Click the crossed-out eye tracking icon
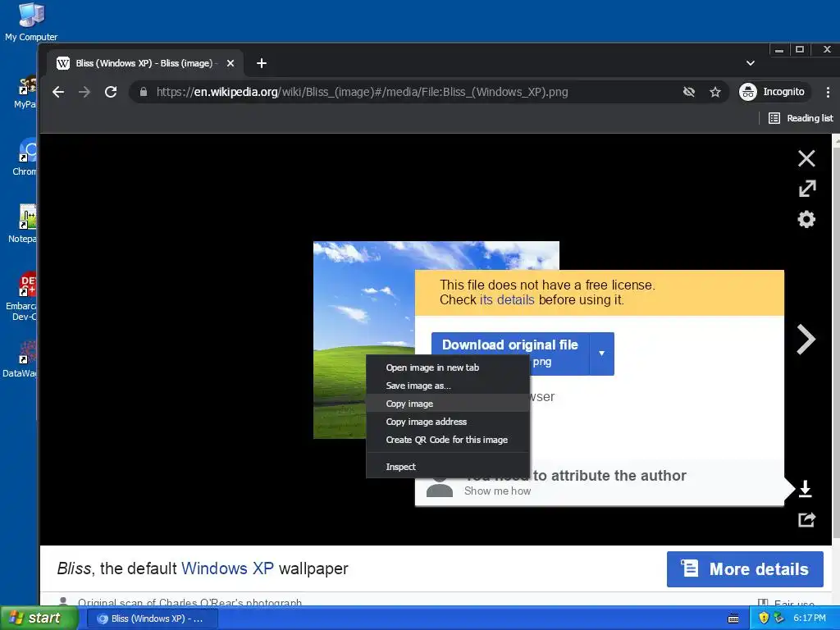840x630 pixels. click(689, 92)
